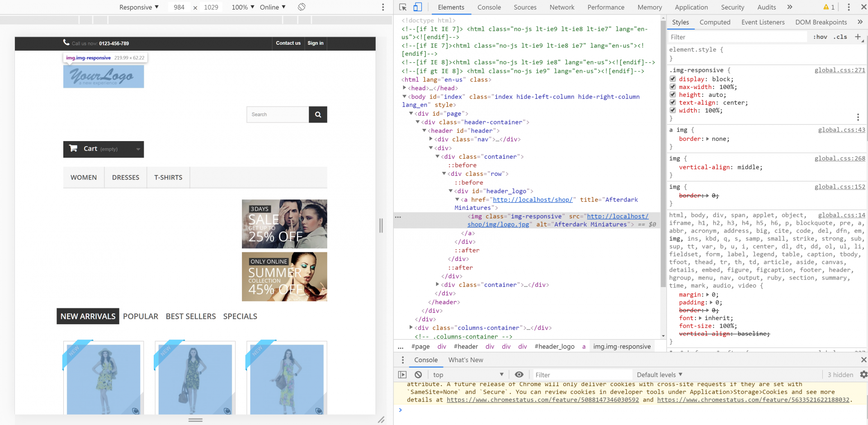Viewport: 868px width, 425px height.
Task: Toggle the text-align: center property checkbox
Action: point(673,103)
